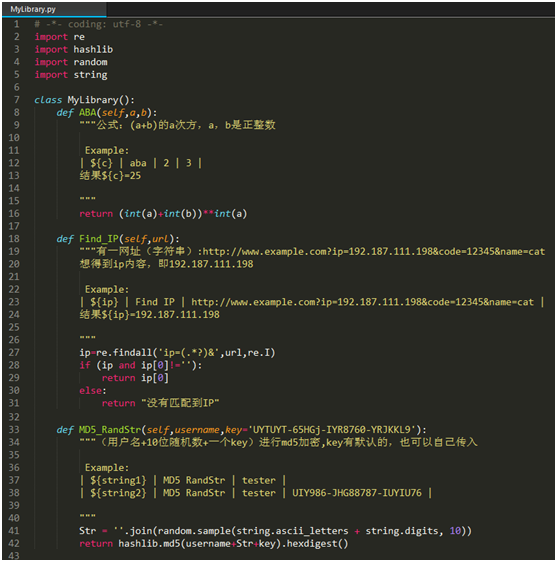Click the example URL in line 19
Viewport: 557px width, 562px height.
click(x=374, y=252)
